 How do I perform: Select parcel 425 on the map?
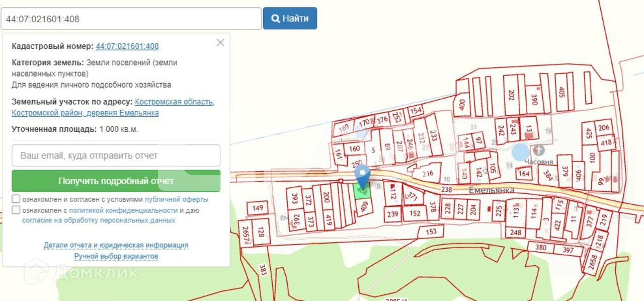(x=589, y=133)
